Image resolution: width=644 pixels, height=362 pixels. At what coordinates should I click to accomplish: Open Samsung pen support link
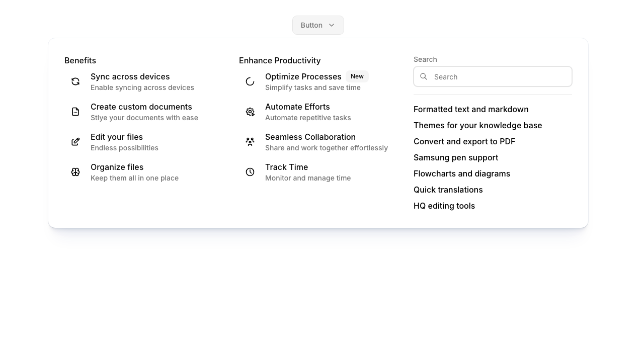[456, 158]
